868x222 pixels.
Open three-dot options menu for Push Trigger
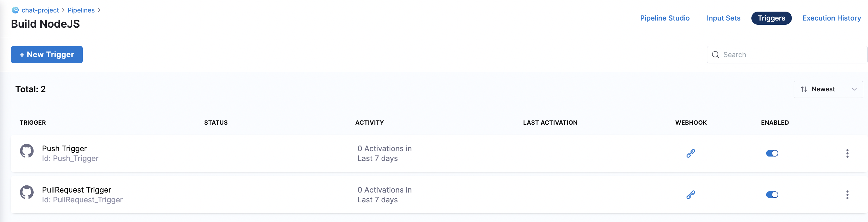coord(847,153)
